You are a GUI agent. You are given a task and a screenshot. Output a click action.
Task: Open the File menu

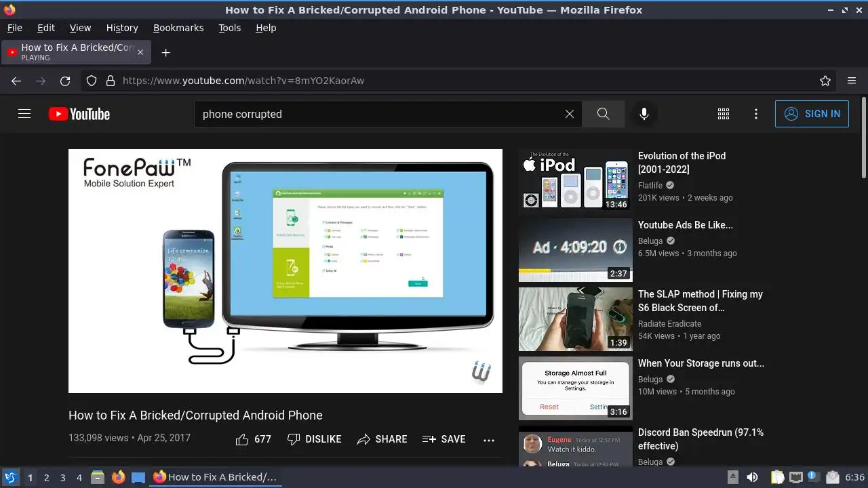15,28
